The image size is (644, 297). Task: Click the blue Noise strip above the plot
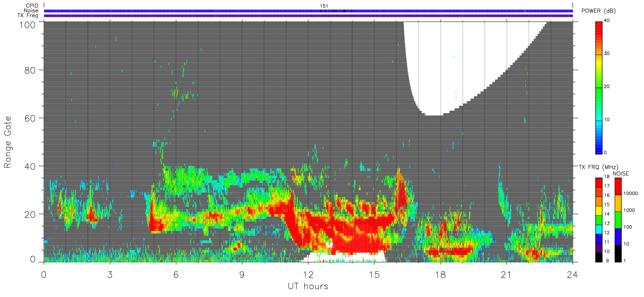click(x=308, y=10)
